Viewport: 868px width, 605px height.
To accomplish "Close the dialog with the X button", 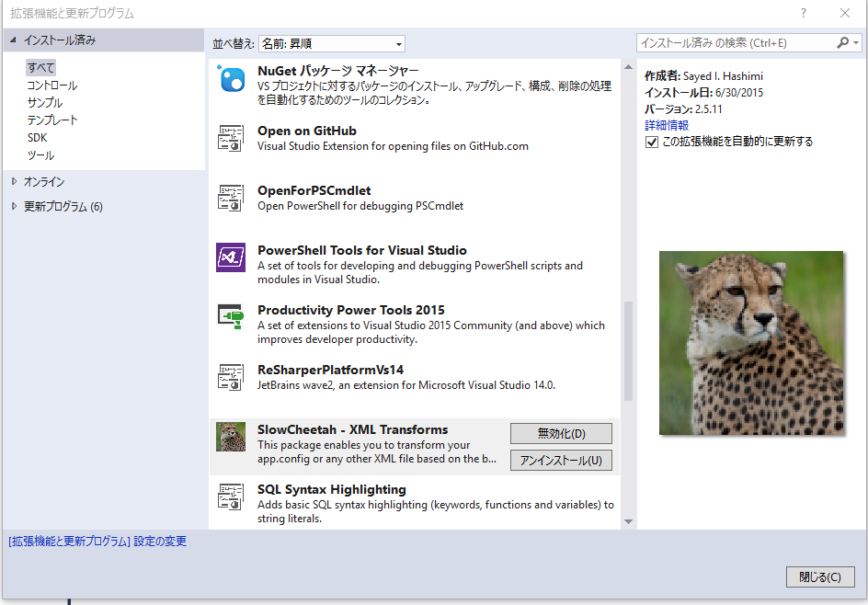I will pyautogui.click(x=845, y=13).
